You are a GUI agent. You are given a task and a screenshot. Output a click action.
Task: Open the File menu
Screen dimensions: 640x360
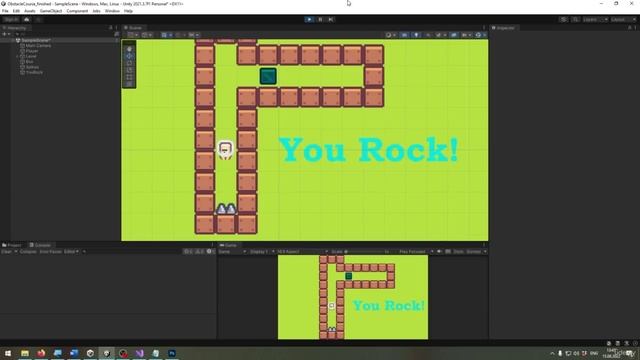(5, 11)
